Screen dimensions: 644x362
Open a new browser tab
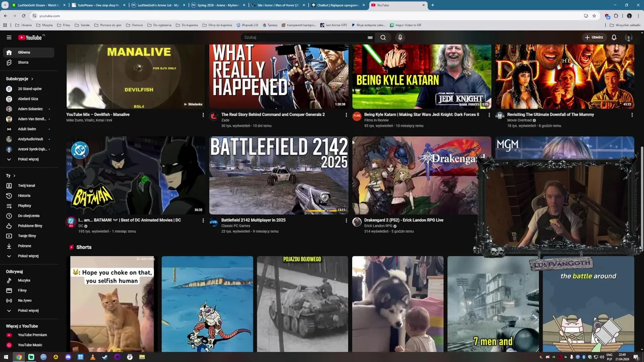click(432, 5)
